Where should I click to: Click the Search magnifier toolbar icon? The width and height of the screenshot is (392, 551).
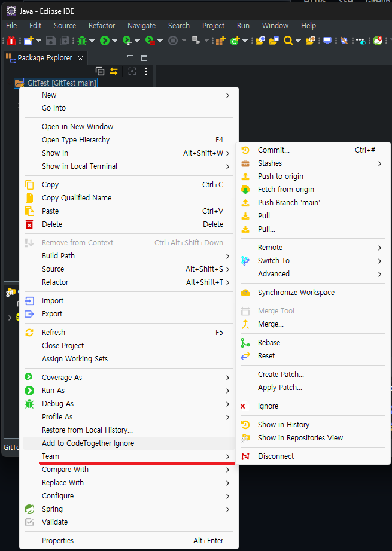(x=288, y=41)
